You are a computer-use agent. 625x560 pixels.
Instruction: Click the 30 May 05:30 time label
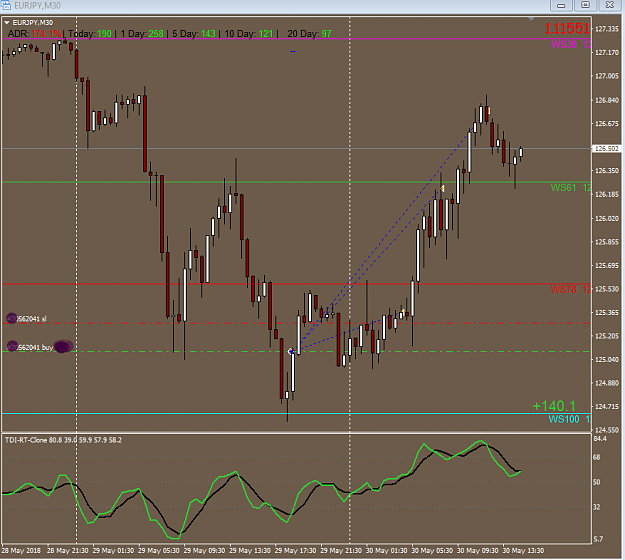432,550
